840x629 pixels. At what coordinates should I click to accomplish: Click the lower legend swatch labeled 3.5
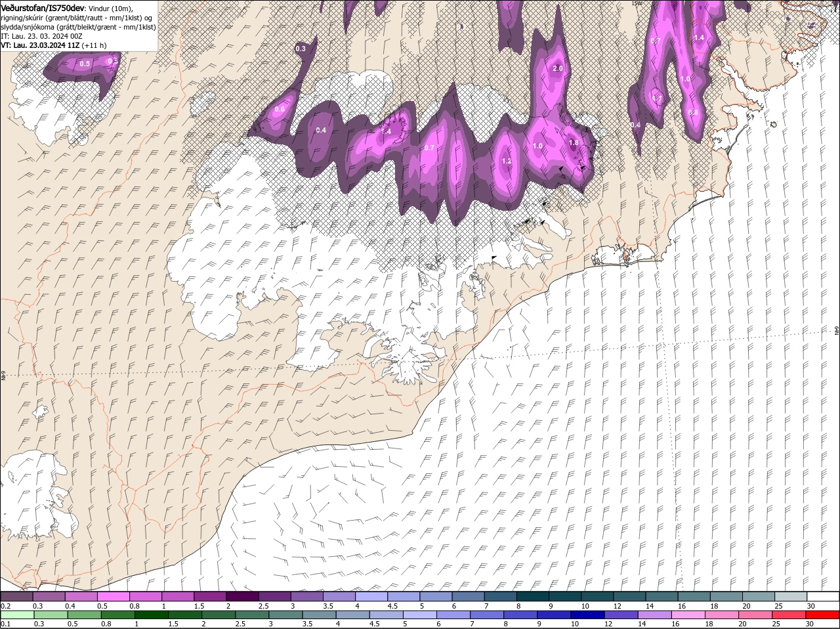pos(320,615)
